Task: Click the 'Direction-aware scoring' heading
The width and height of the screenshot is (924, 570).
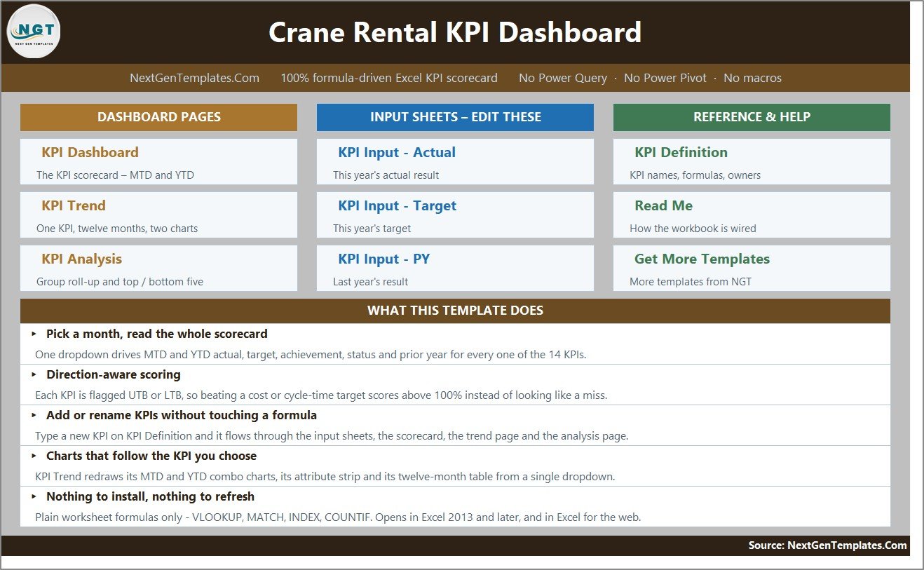Action: point(114,374)
